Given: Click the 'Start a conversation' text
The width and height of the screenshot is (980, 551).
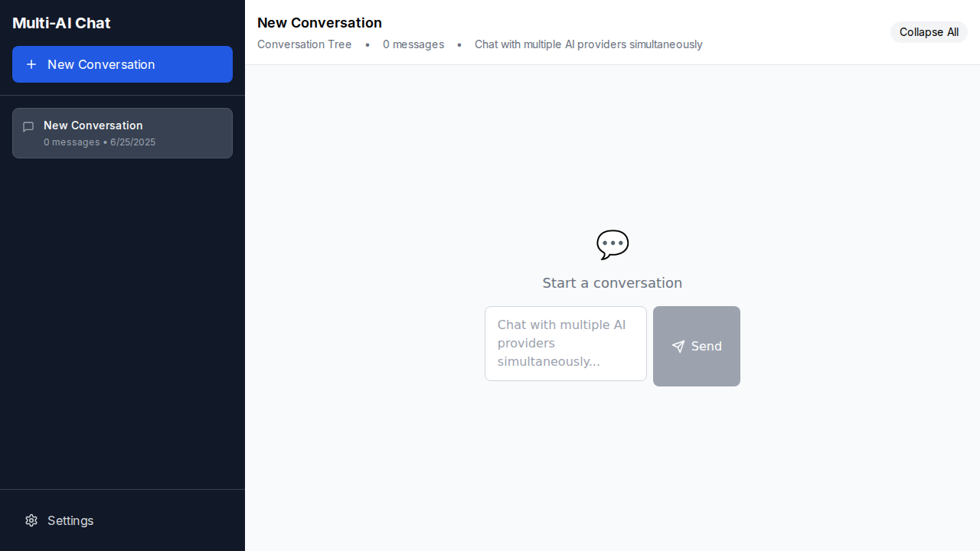Looking at the screenshot, I should click(612, 283).
